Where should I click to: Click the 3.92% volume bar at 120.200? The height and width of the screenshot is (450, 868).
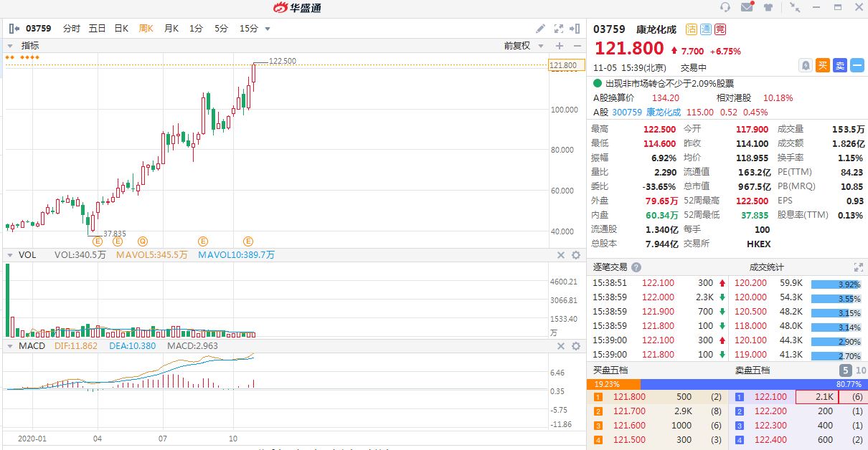tap(836, 283)
